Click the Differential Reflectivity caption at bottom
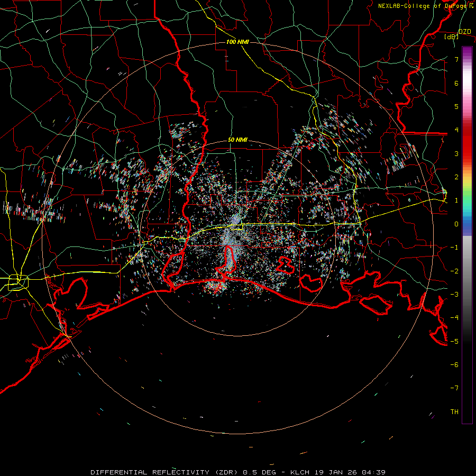Viewport: 476px width, 476px height. (238, 472)
